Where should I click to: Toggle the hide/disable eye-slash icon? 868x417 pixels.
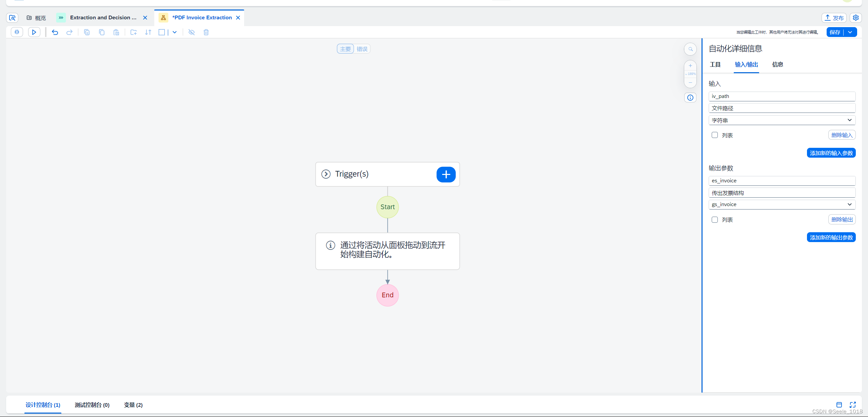coord(192,32)
